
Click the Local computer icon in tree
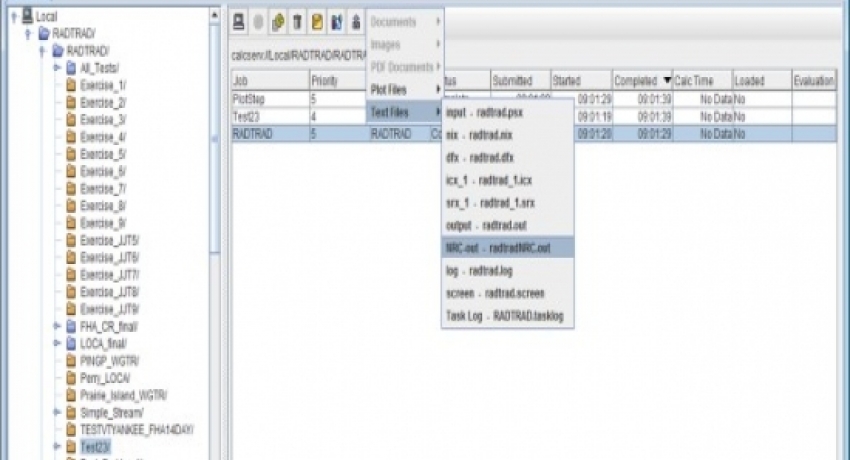[27, 16]
